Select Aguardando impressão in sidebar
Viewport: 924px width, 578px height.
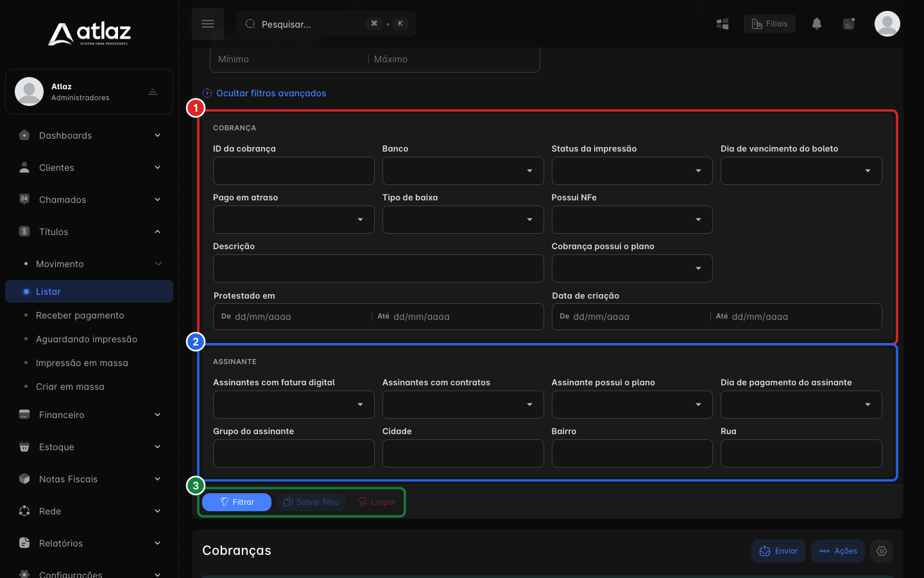click(87, 339)
